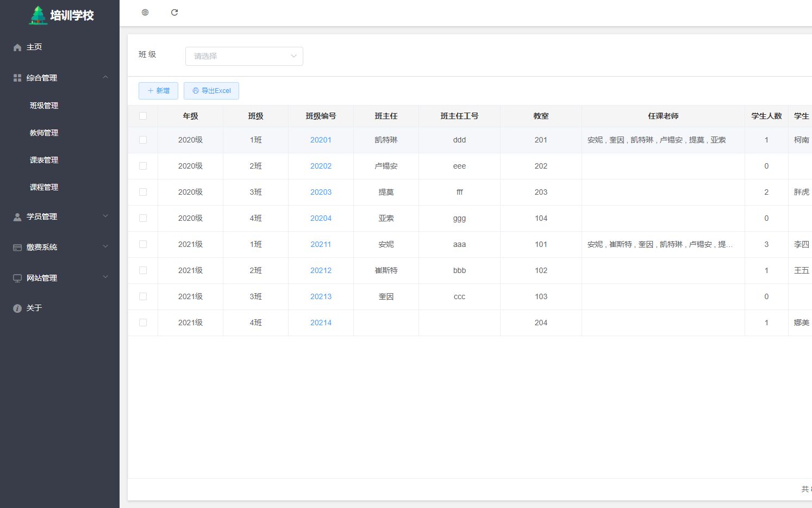Screen dimensions: 812x508
Task: Open class number link 20214
Action: click(x=321, y=323)
